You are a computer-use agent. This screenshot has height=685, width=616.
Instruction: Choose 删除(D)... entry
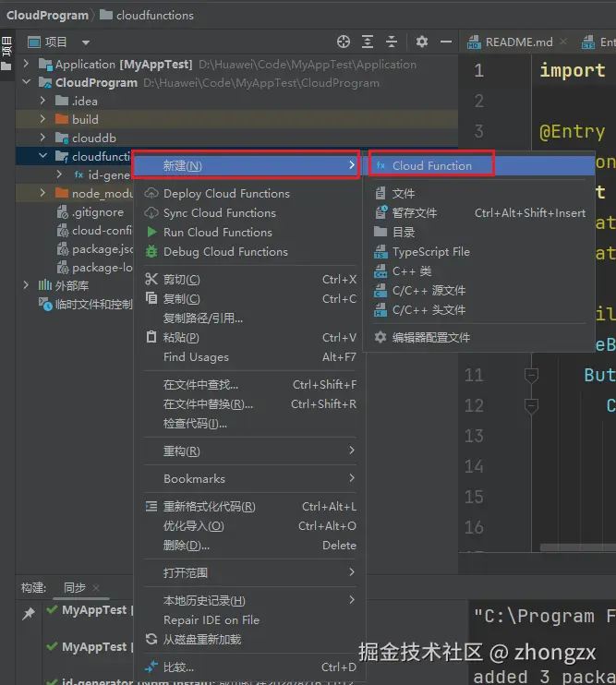pyautogui.click(x=250, y=546)
